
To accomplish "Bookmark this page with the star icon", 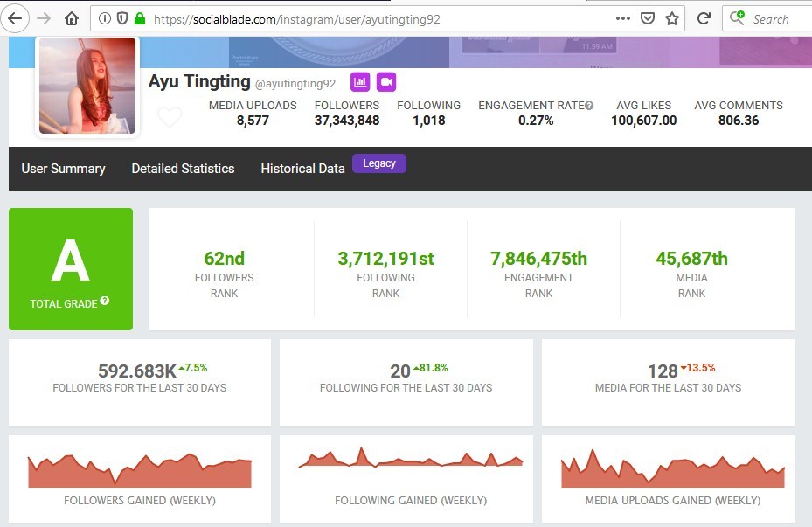I will pos(672,19).
